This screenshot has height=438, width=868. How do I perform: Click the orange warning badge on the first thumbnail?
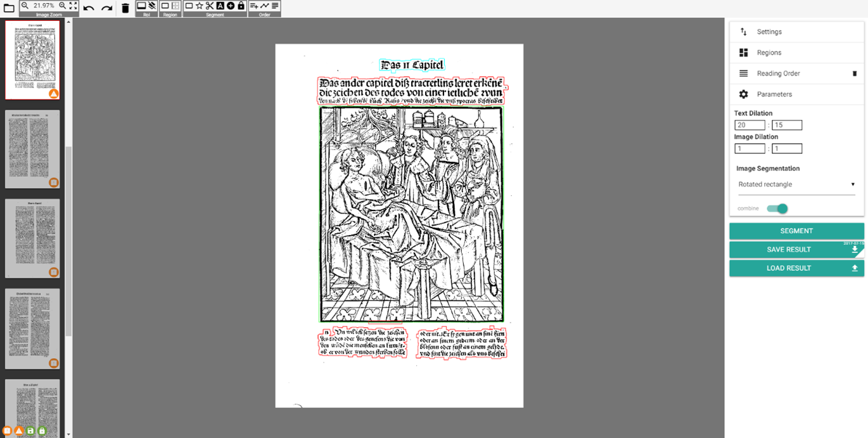(54, 94)
